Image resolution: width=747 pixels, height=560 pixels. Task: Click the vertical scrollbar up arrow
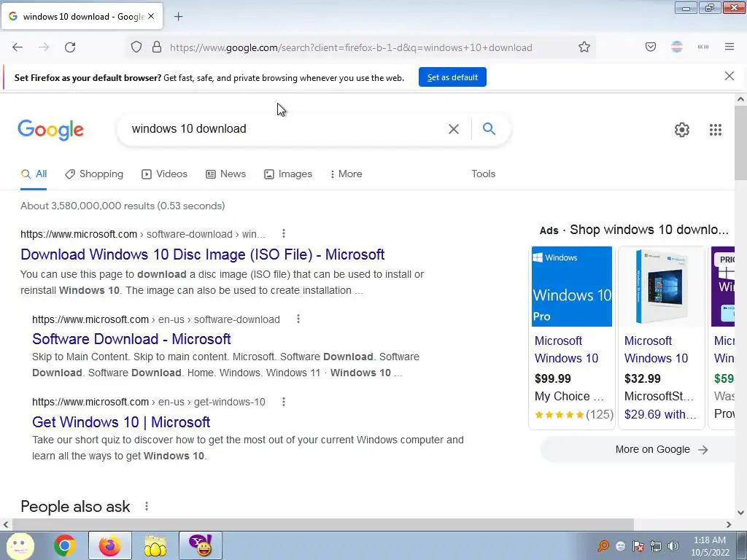coord(740,99)
